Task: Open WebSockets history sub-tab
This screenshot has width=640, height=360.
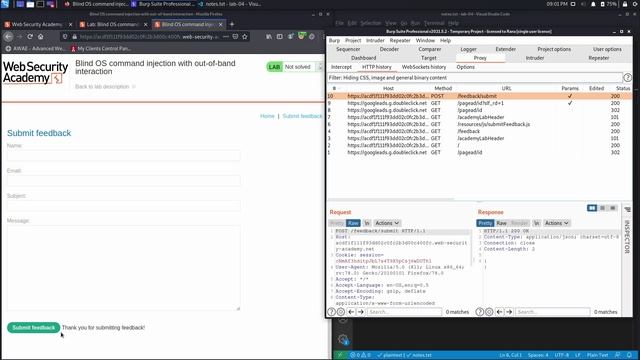Action: click(424, 67)
